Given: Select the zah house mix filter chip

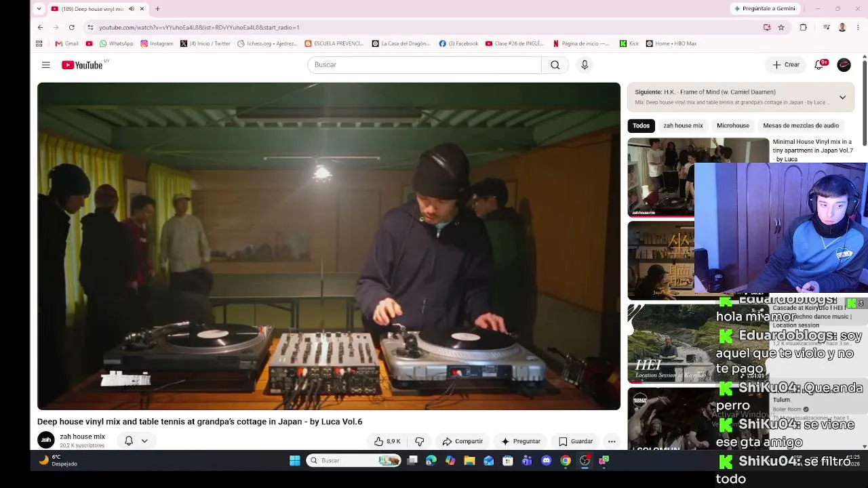Looking at the screenshot, I should [x=683, y=125].
